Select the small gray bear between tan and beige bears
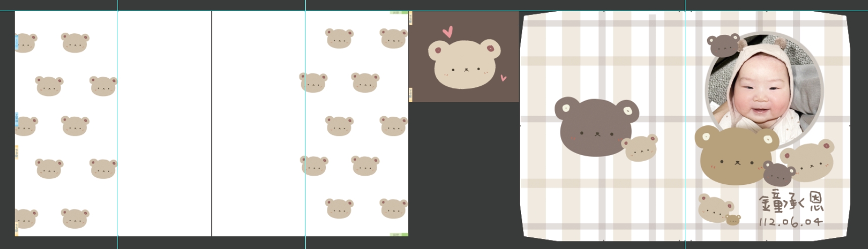The height and width of the screenshot is (249, 868). coord(778,174)
